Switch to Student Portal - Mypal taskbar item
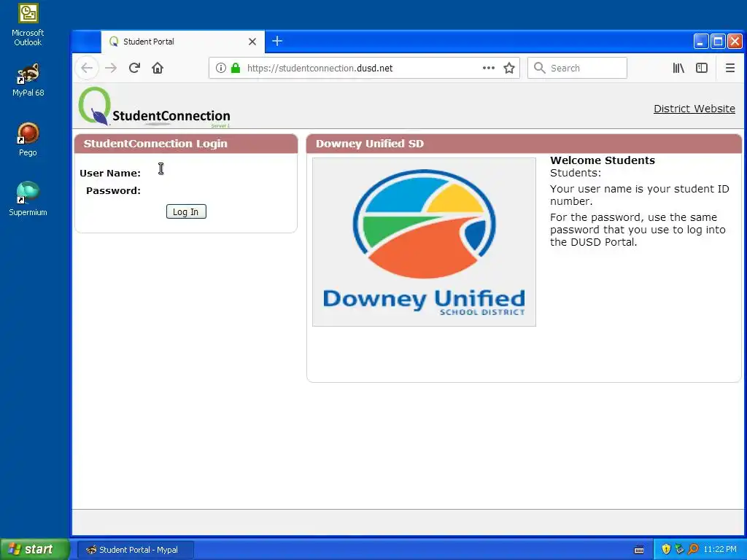The image size is (747, 560). (x=135, y=550)
